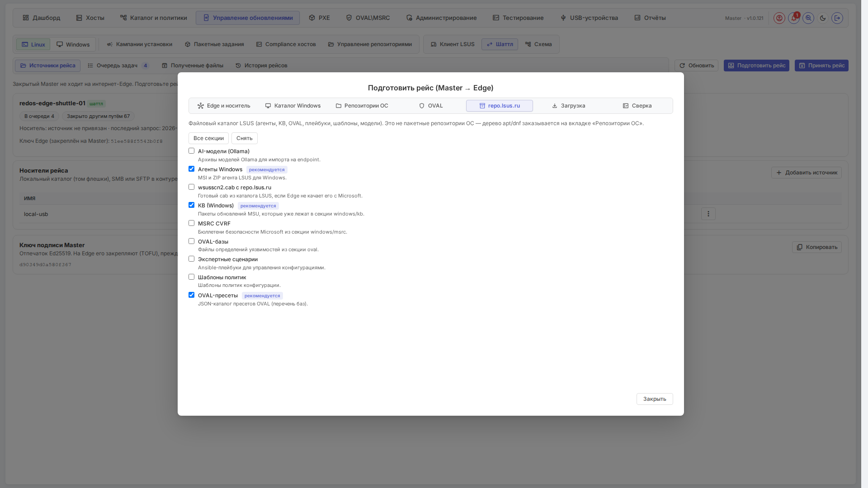
Task: Open OVAL\MSRC navigation item
Action: click(368, 18)
